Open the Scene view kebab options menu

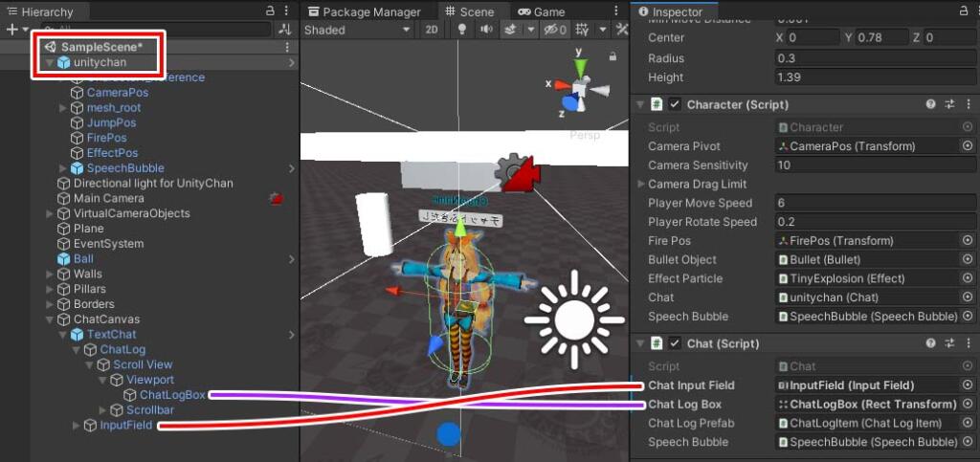click(617, 11)
